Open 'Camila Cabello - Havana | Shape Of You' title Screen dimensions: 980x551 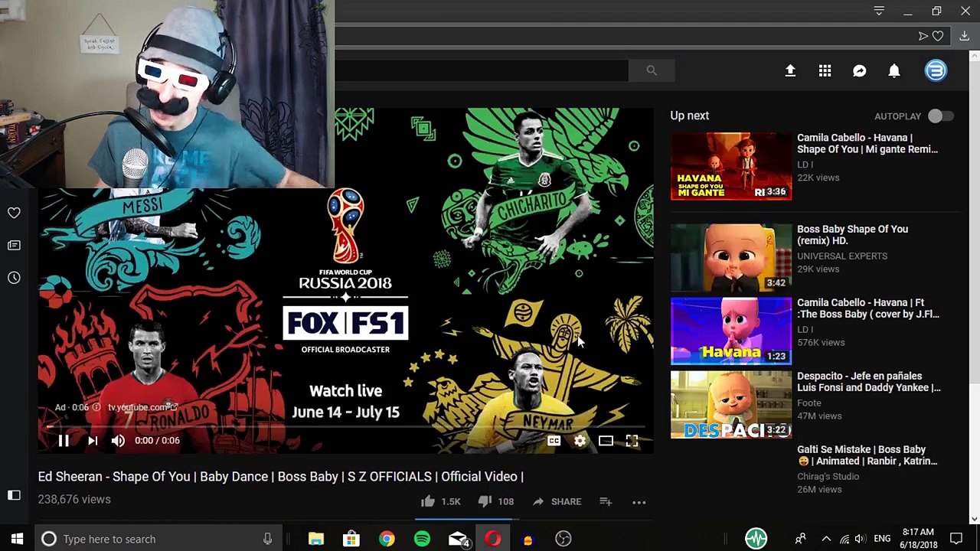pos(867,144)
